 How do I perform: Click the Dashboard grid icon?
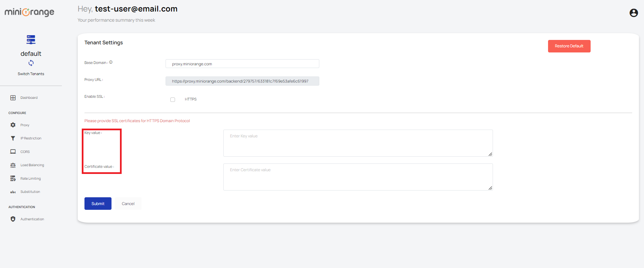13,98
